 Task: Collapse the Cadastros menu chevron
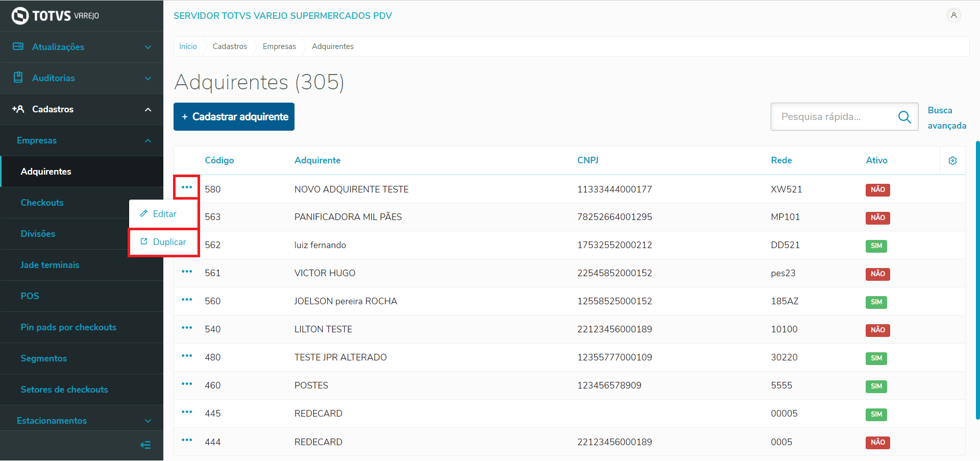[x=148, y=109]
